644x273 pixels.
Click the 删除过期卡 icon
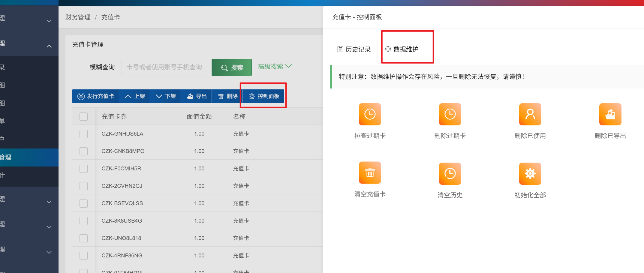pos(450,114)
